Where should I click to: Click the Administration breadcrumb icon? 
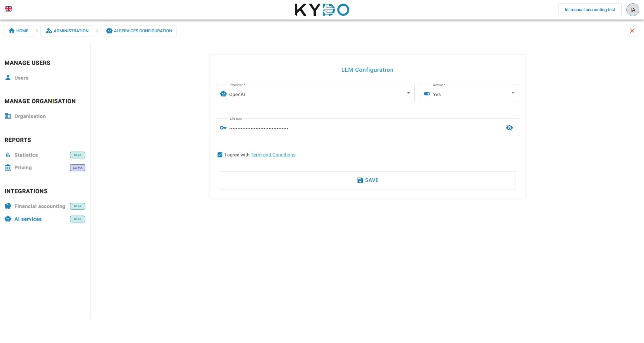pyautogui.click(x=49, y=31)
